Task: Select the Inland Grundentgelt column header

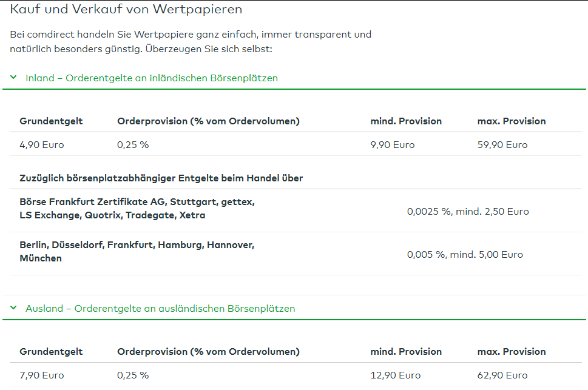Action: click(x=51, y=121)
